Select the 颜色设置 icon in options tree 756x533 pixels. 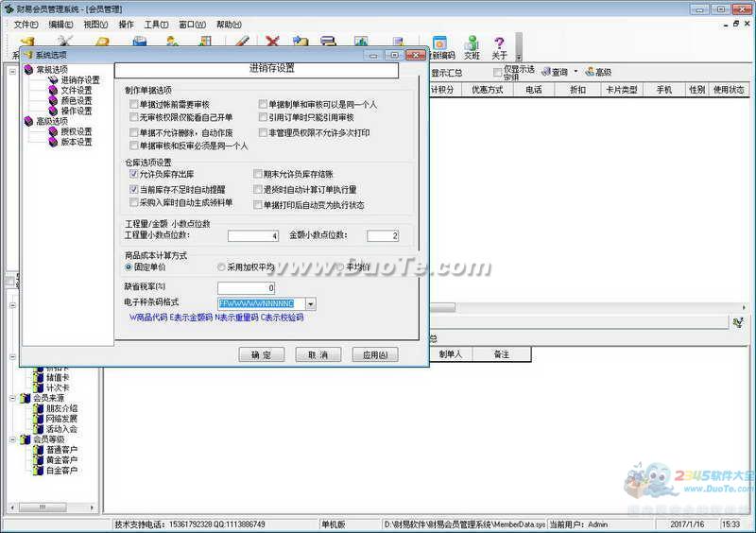point(53,101)
